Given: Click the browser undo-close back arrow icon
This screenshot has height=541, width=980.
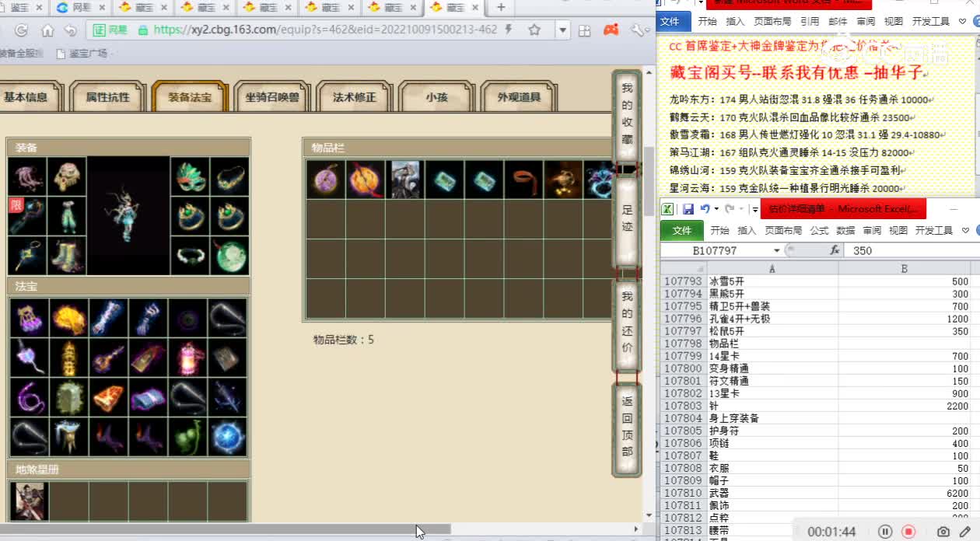Looking at the screenshot, I should (x=71, y=30).
